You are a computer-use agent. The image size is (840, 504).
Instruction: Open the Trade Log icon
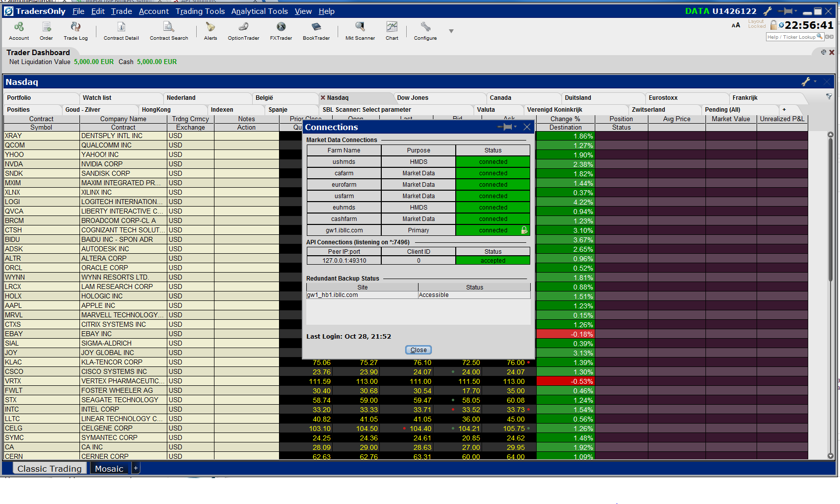coord(75,31)
